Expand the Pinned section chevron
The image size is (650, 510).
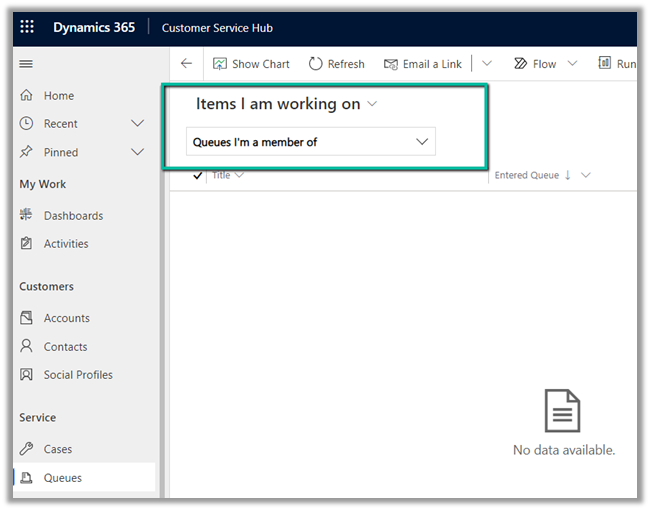pos(138,152)
